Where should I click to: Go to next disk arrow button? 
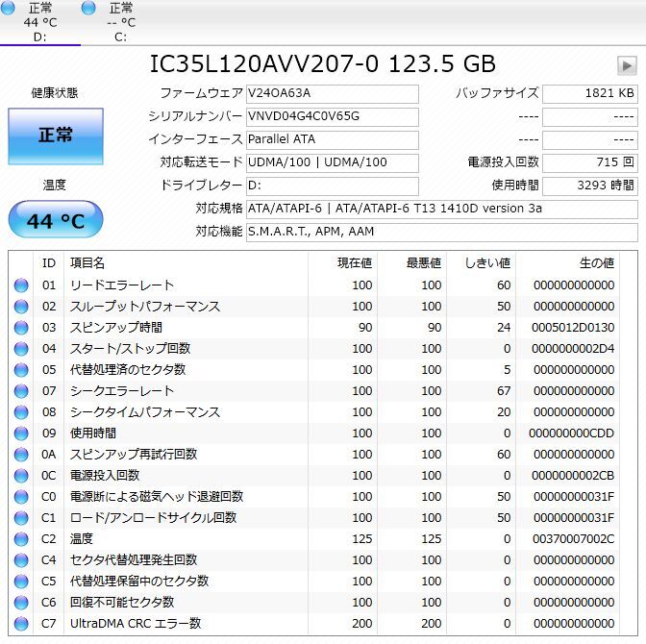627,65
